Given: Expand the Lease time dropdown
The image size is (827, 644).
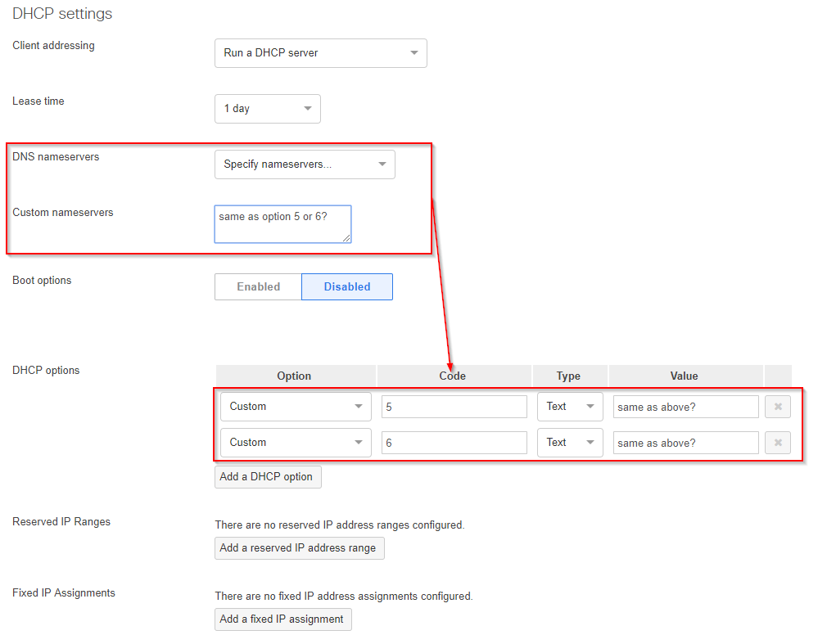Looking at the screenshot, I should pyautogui.click(x=267, y=109).
